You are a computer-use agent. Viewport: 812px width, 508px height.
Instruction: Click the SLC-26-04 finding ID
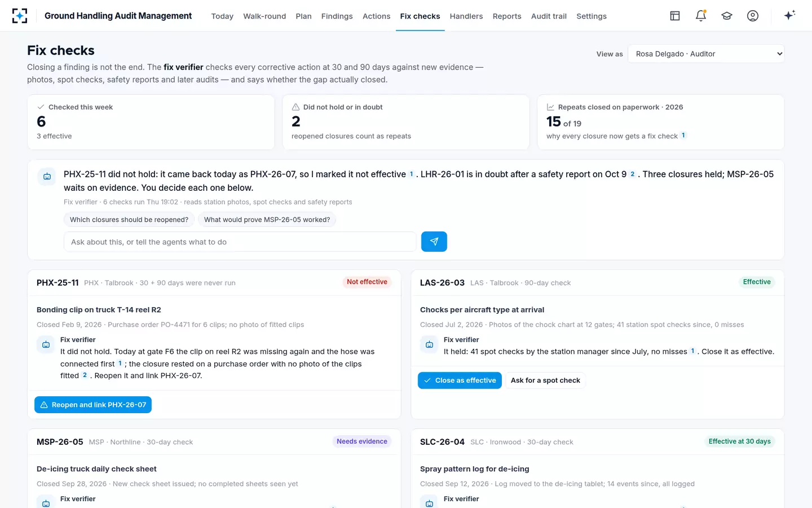442,442
